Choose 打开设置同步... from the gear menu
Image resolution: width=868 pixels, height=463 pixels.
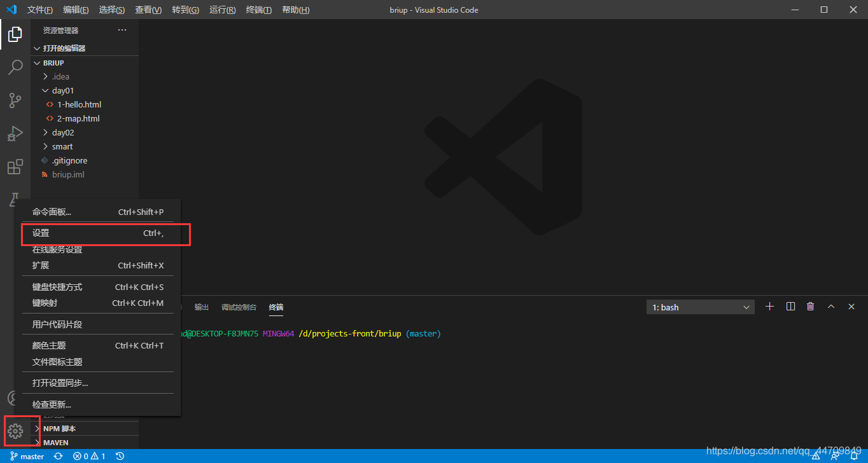point(98,383)
